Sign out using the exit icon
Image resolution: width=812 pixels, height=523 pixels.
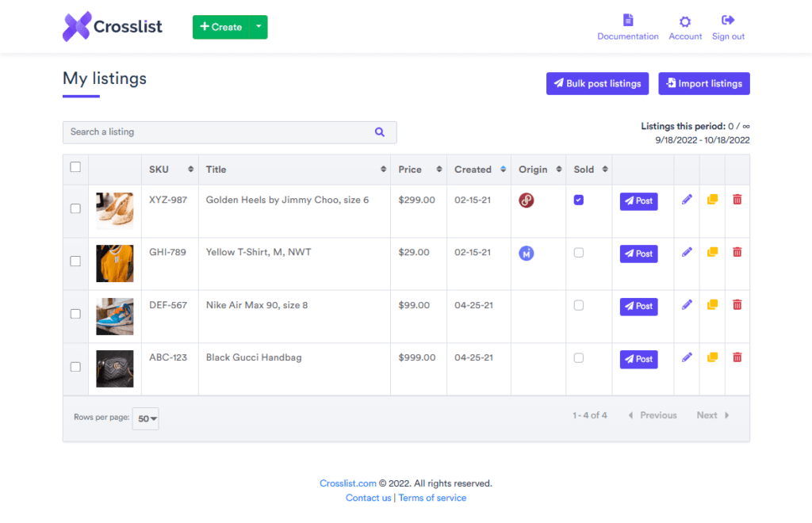point(727,21)
